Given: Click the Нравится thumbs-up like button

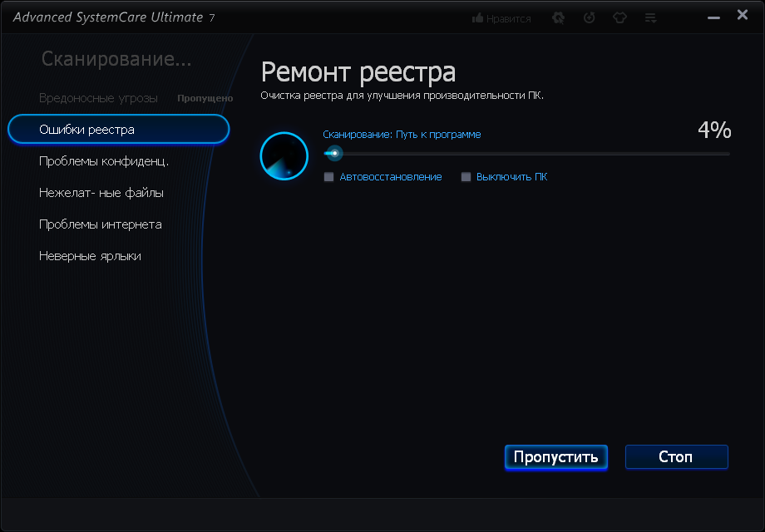Looking at the screenshot, I should coord(501,18).
